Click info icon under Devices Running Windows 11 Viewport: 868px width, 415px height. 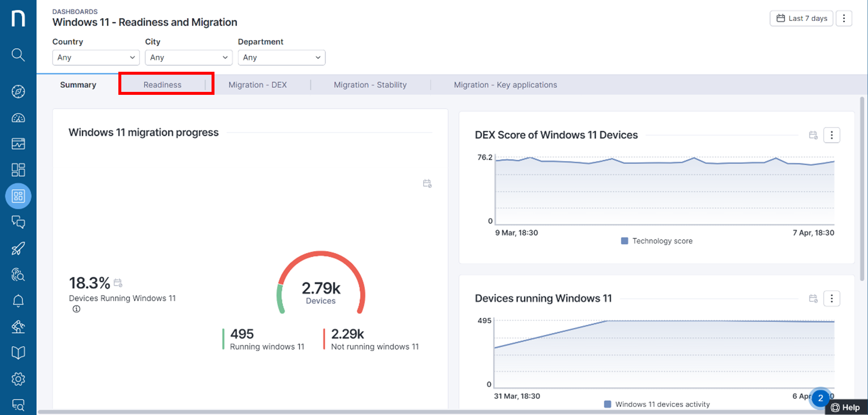(x=76, y=309)
